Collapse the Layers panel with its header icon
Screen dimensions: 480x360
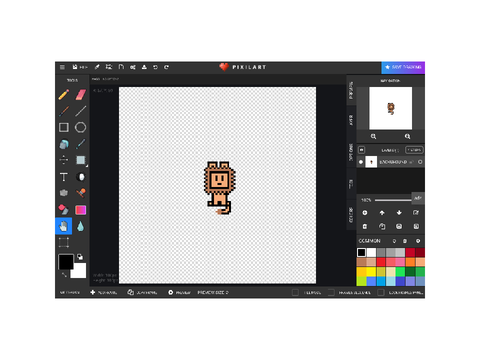coord(362,150)
